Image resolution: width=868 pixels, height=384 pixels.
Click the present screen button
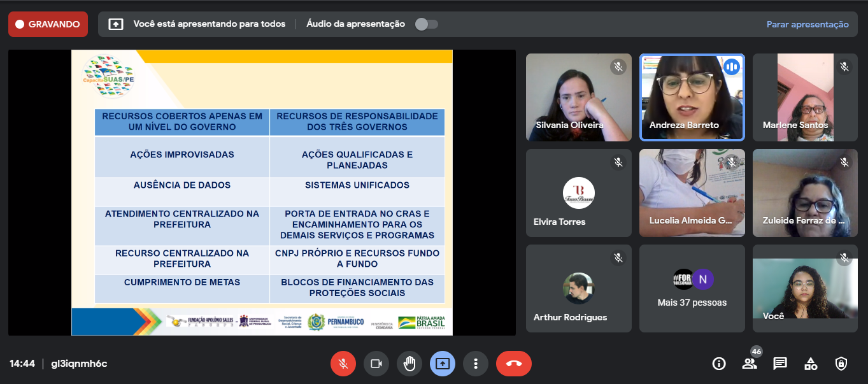[x=442, y=364]
